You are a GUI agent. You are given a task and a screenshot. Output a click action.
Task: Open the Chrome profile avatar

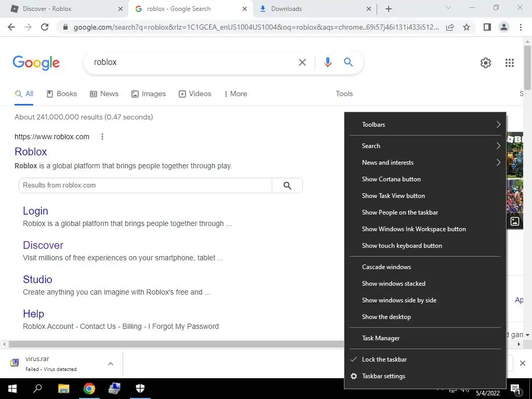(504, 27)
